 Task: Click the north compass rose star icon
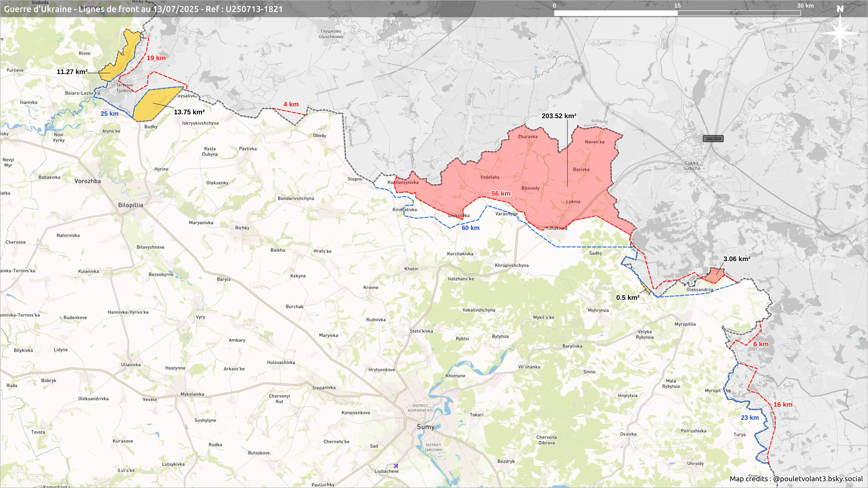840,33
